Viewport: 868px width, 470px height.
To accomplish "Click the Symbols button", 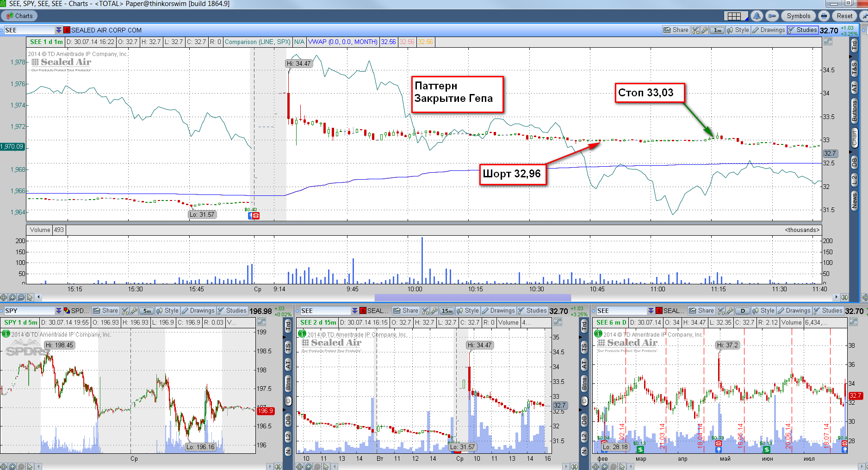I will point(799,16).
